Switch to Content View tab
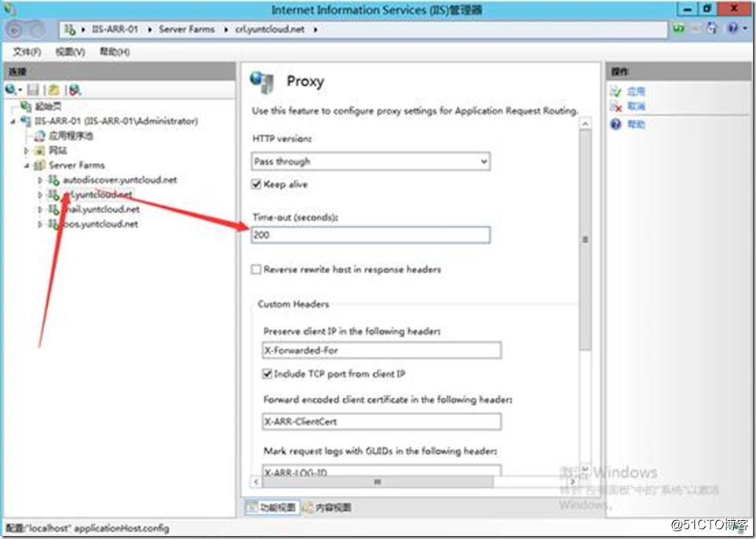 point(328,507)
